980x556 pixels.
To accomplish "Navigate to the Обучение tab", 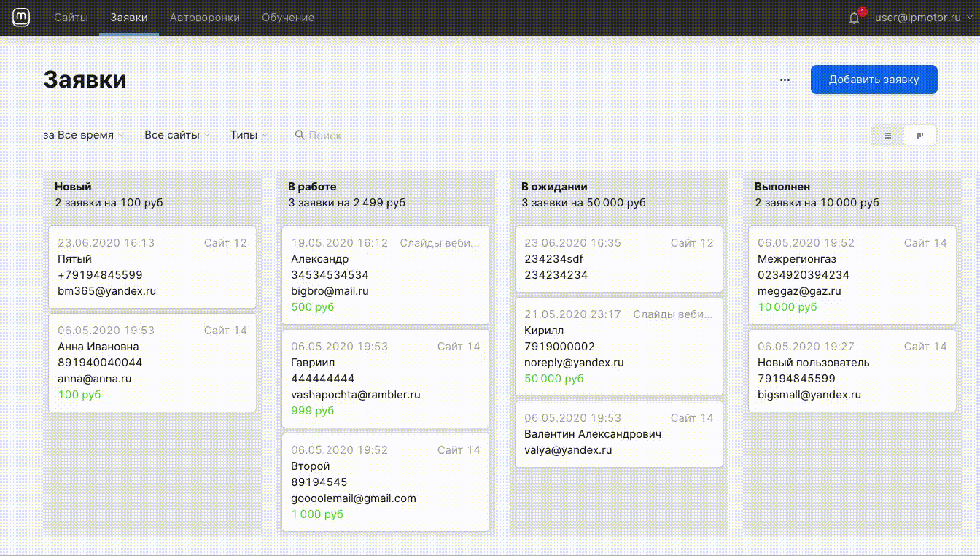I will [x=288, y=18].
